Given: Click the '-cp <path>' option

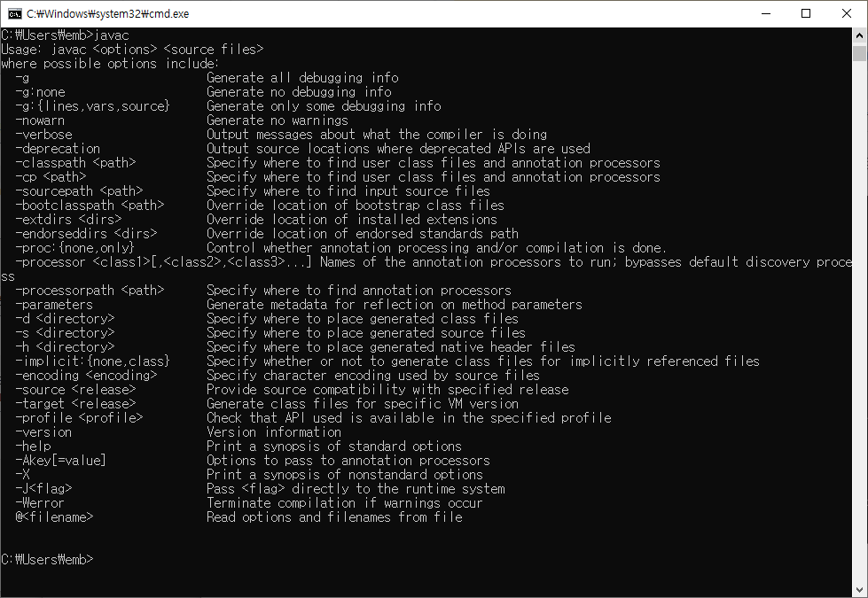Looking at the screenshot, I should [51, 177].
